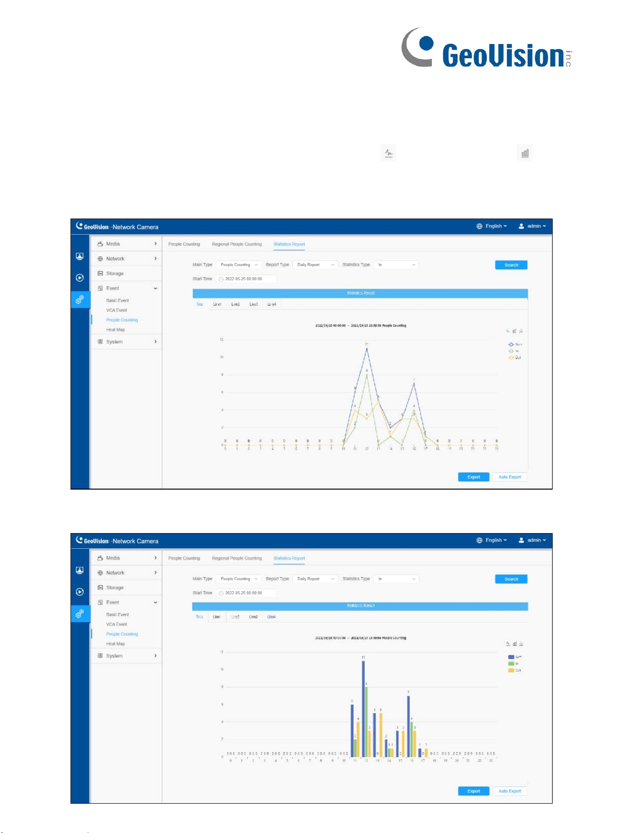The width and height of the screenshot is (644, 833).
Task: Open Storage menu item in the bar-chart screenshot
Action: (x=126, y=587)
